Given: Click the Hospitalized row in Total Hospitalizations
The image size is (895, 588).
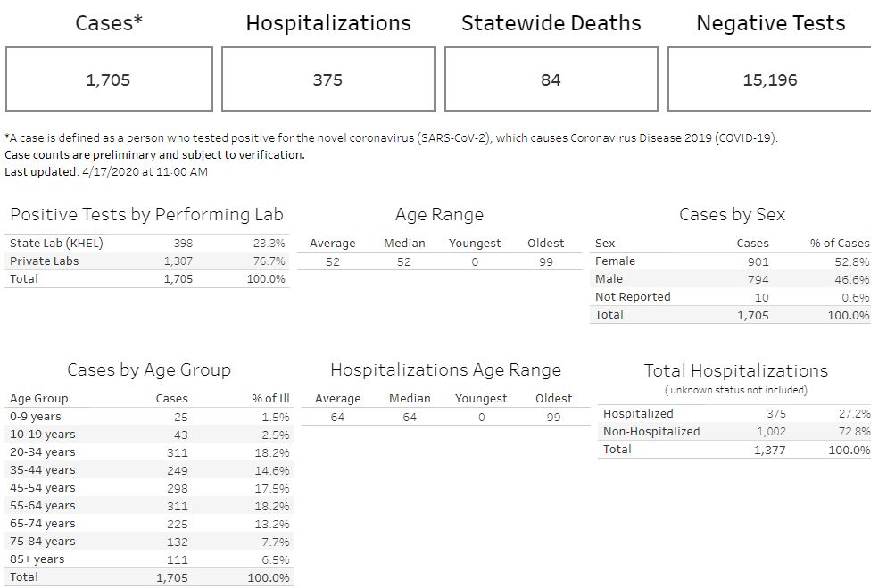Looking at the screenshot, I should click(x=638, y=413).
